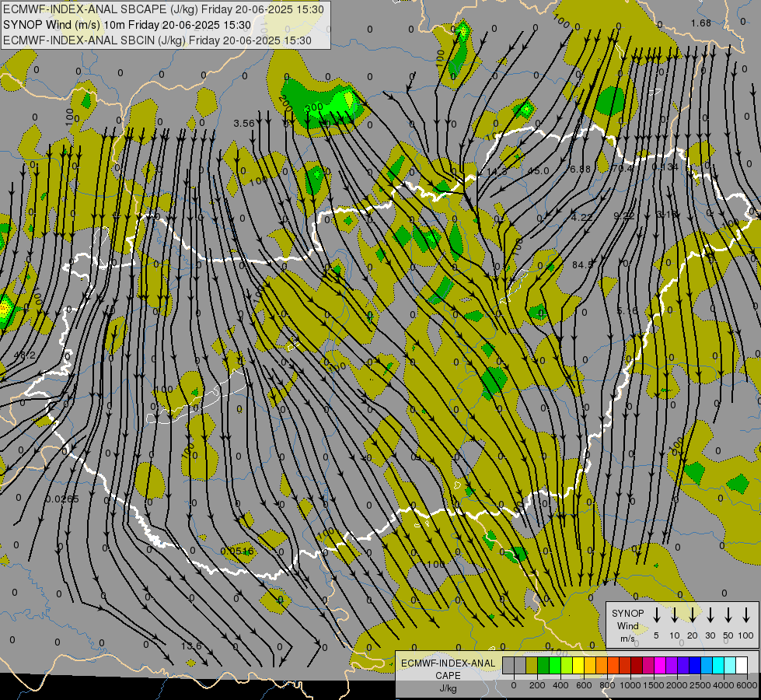The height and width of the screenshot is (700, 761).
Task: Click the 10 m/s wind arrow in legend
Action: tap(675, 615)
